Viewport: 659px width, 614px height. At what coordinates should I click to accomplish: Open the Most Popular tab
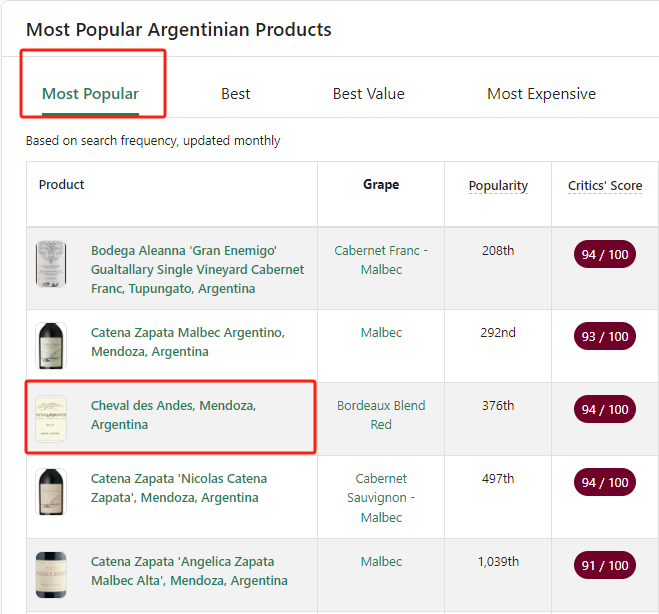(x=90, y=94)
